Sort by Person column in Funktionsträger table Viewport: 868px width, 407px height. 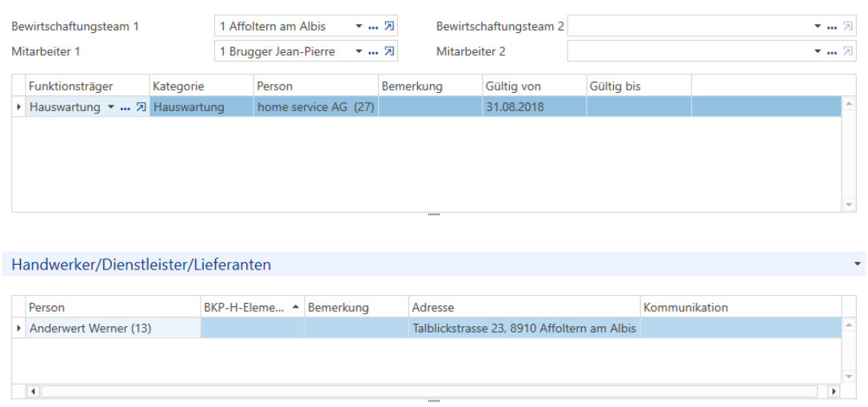[316, 86]
